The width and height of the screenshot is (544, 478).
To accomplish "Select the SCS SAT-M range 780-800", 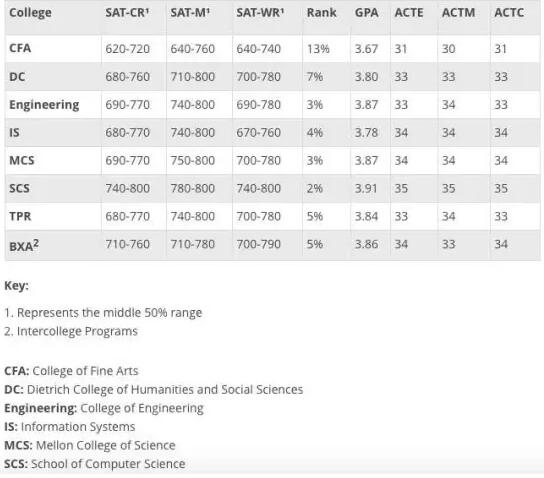I will pos(193,188).
